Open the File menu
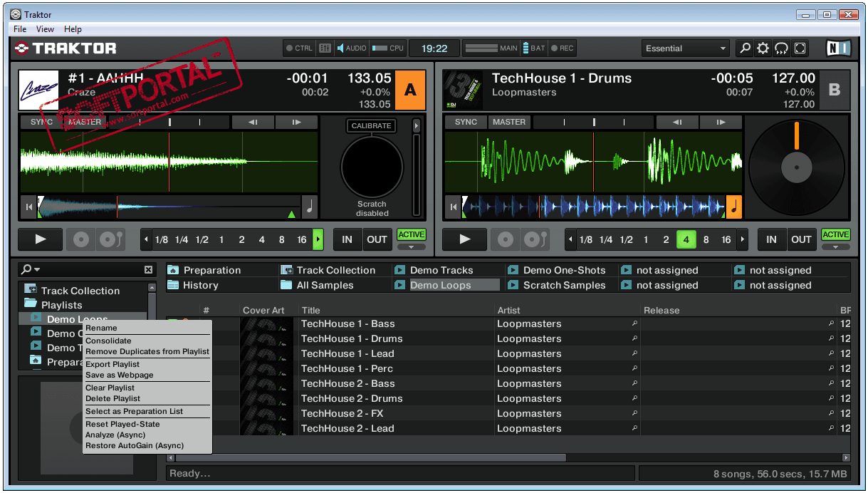 pos(20,29)
